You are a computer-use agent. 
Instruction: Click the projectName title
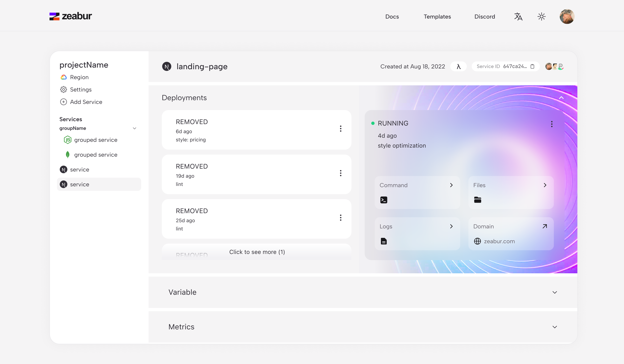[84, 65]
